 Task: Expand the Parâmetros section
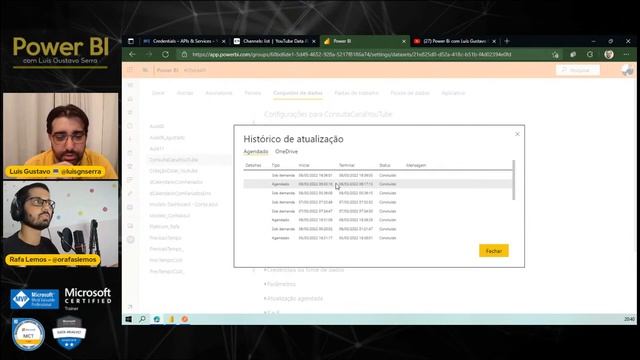(280, 284)
